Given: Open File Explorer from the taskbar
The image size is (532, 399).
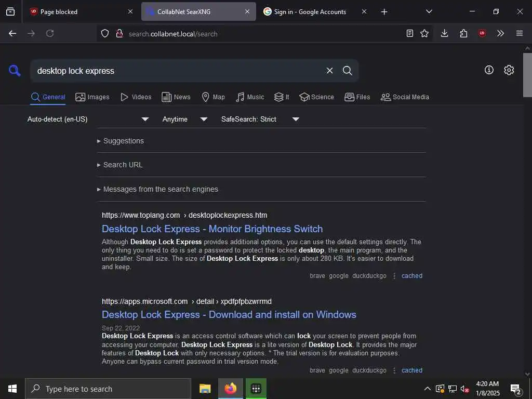Looking at the screenshot, I should [205, 389].
